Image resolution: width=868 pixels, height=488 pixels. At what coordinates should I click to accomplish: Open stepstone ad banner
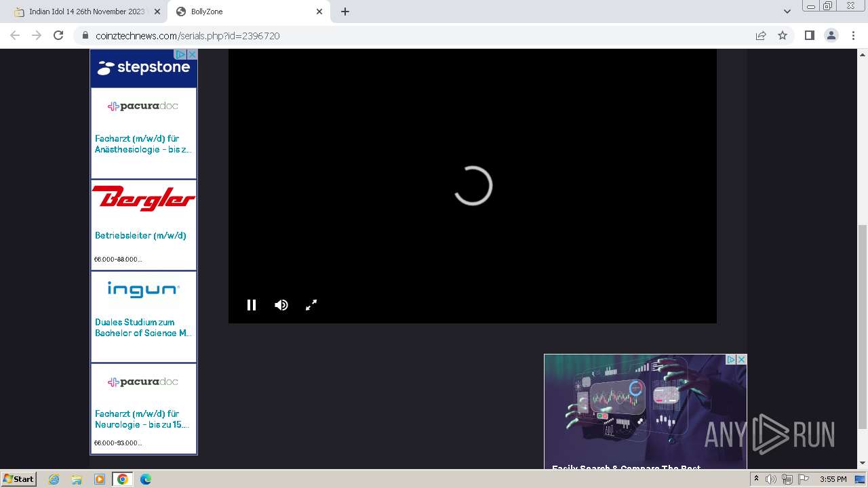click(144, 68)
